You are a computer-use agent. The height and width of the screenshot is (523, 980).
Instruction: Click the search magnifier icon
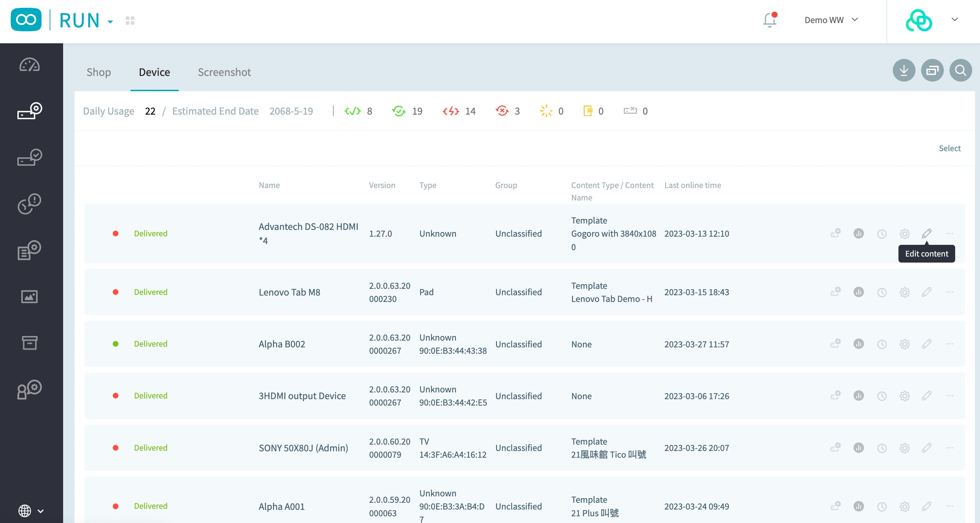point(960,70)
